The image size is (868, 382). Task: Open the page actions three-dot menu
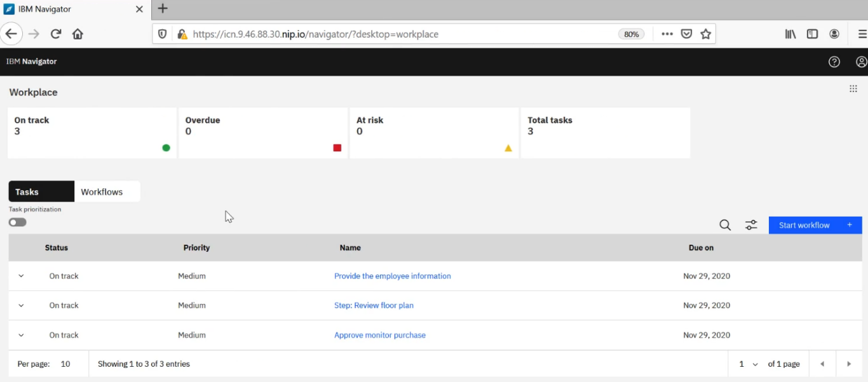(x=667, y=34)
